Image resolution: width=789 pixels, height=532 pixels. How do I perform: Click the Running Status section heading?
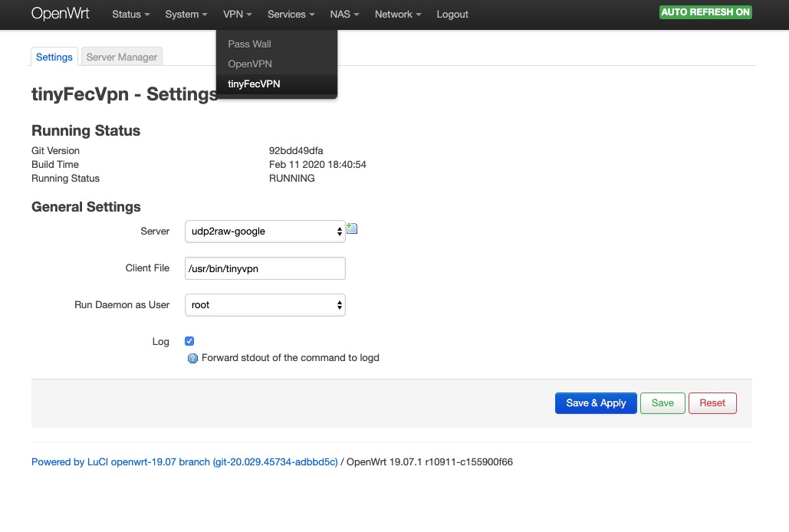86,130
